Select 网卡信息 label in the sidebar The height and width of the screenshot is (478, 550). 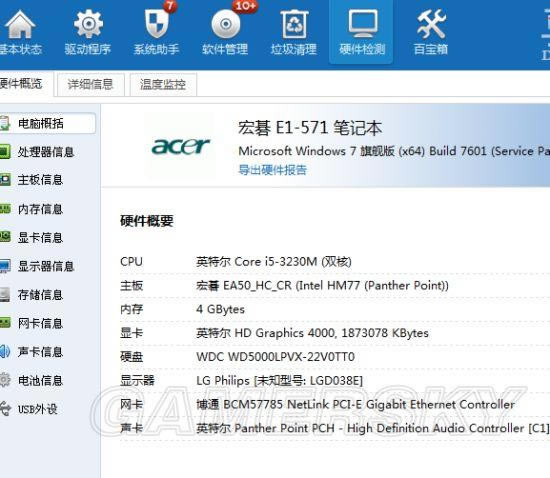coord(40,323)
